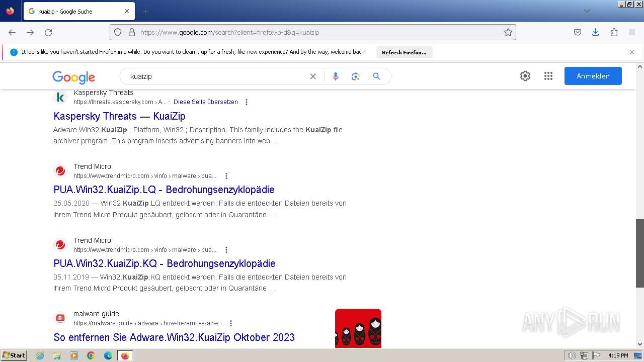
Task: Launch Google Chrome from taskbar
Action: pos(91,355)
